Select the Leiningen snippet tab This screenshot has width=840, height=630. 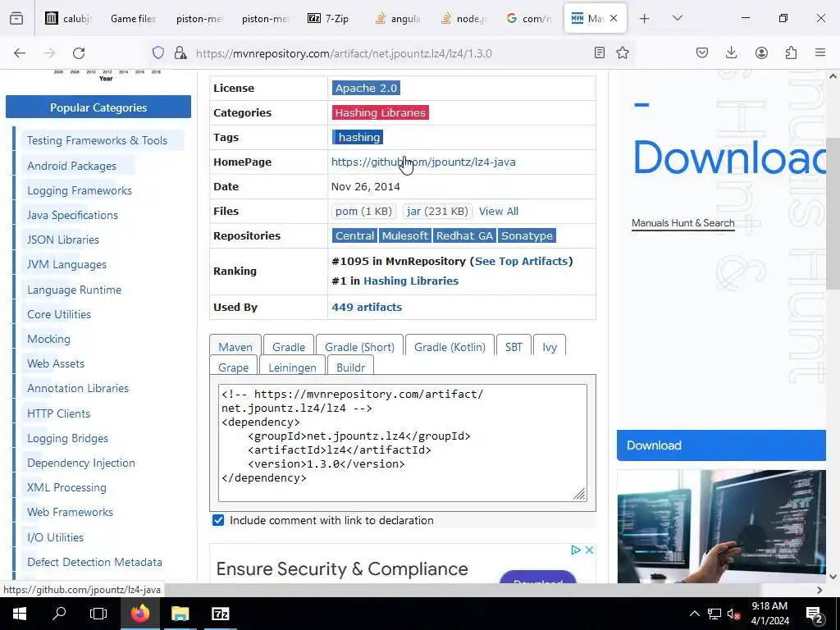(292, 367)
